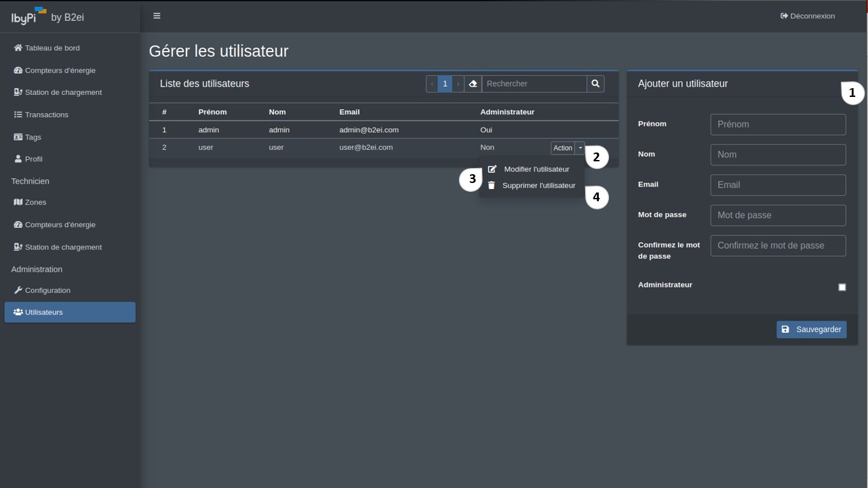Click the Email column header
868x488 pixels.
[x=349, y=112]
